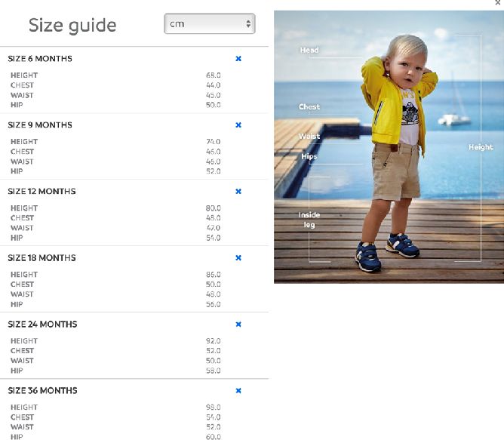
Task: Select the SIZE 12 MONTHS heading
Action: pyautogui.click(x=41, y=192)
